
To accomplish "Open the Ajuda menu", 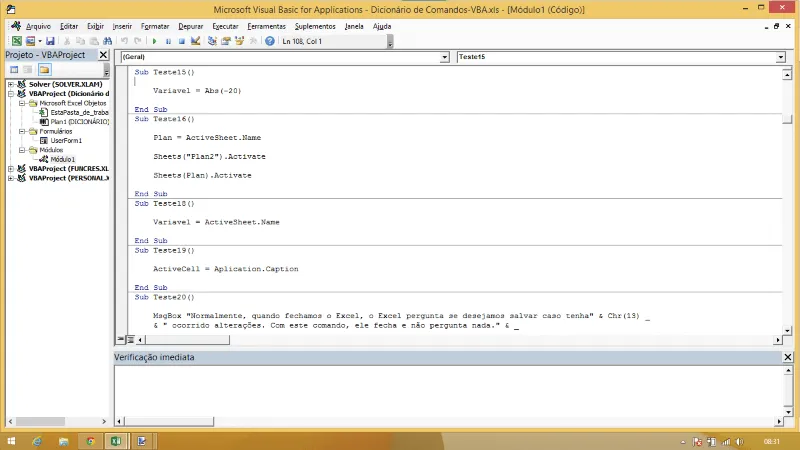I will point(382,27).
